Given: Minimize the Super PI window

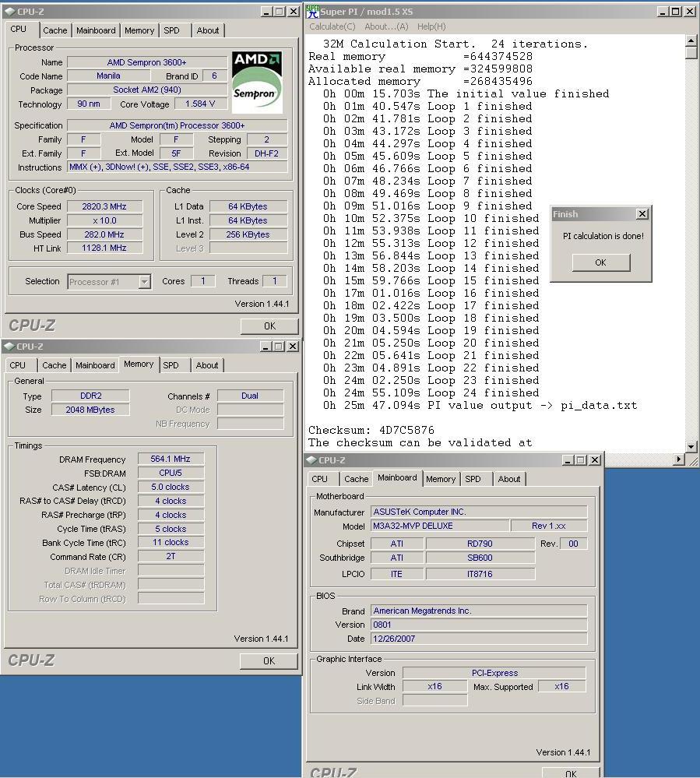Looking at the screenshot, I should [663, 11].
